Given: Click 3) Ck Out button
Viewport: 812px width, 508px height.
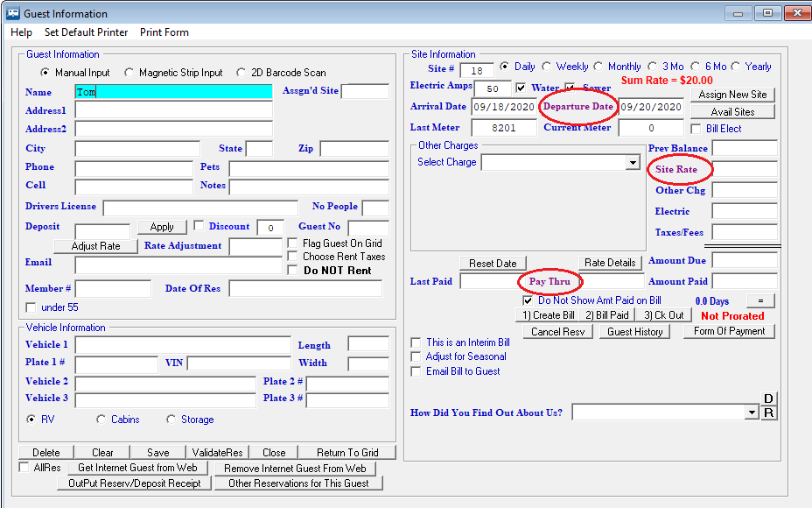Looking at the screenshot, I should (664, 315).
